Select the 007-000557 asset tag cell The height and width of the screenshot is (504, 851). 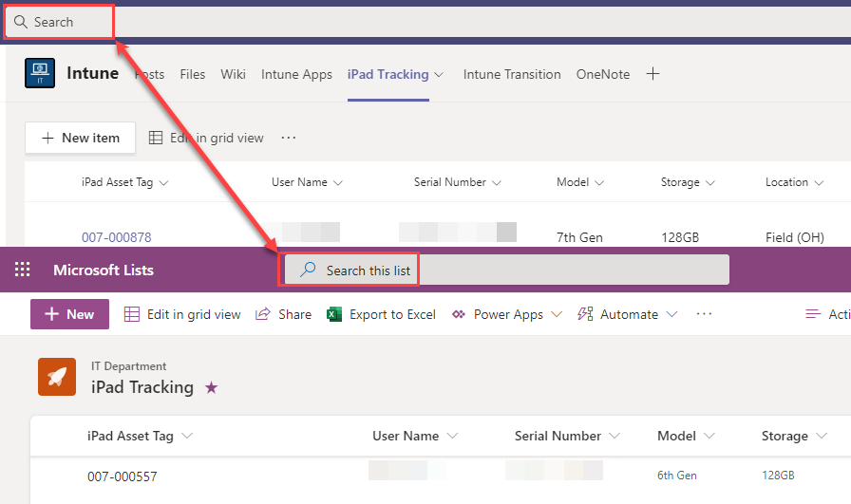123,476
